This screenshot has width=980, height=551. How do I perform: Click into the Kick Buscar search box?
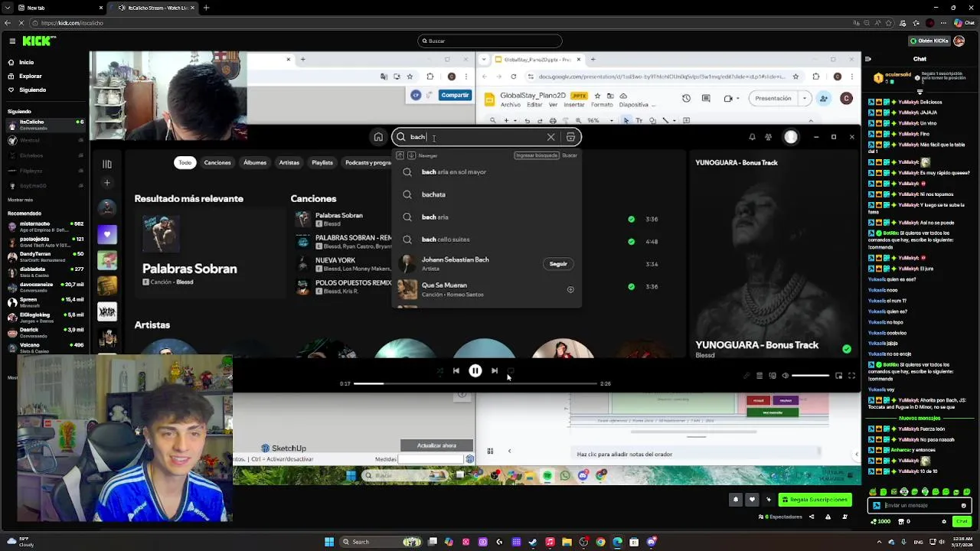coord(490,41)
